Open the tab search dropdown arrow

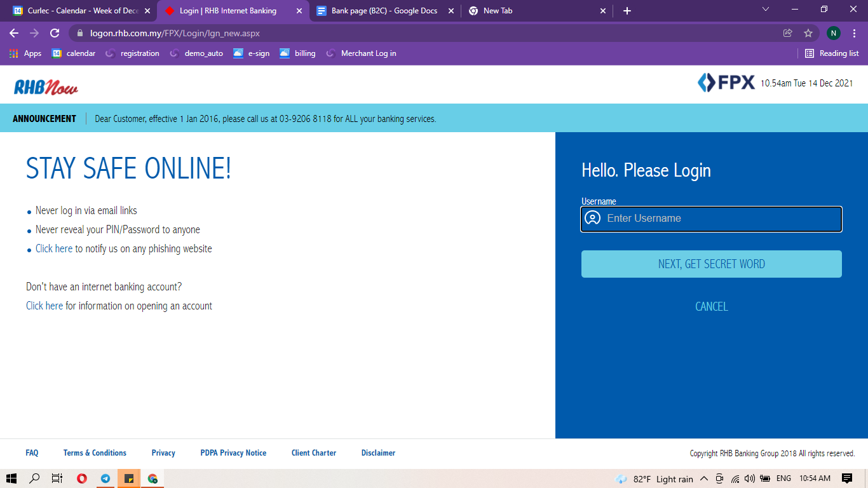pyautogui.click(x=766, y=9)
